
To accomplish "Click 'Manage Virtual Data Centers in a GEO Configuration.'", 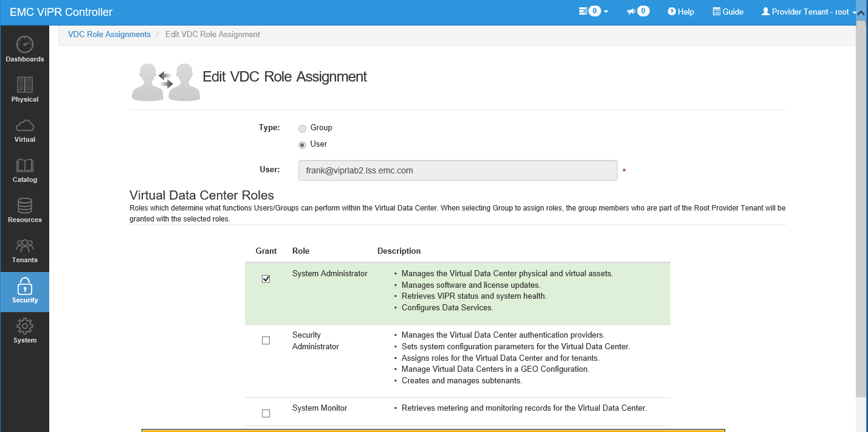I will [495, 369].
